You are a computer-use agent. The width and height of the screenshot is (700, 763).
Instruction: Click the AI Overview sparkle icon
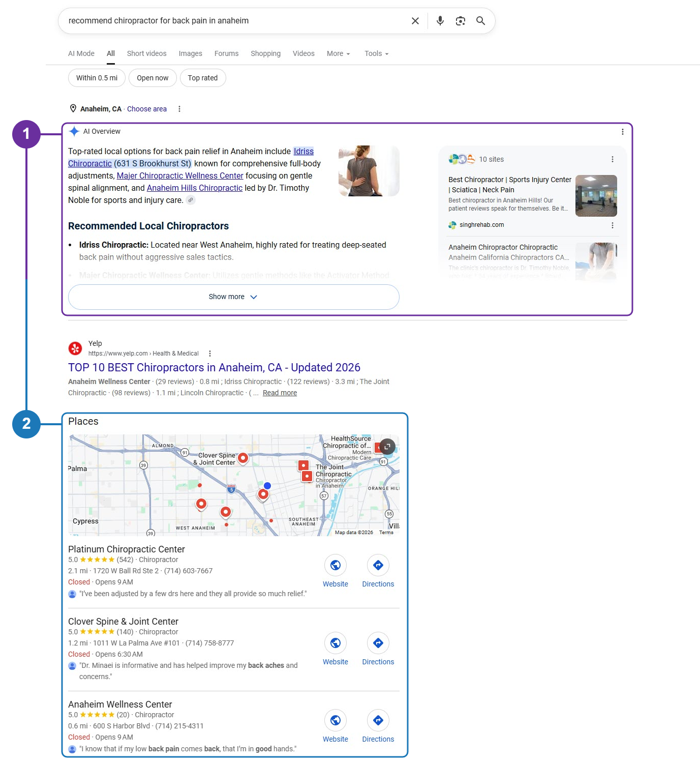(x=74, y=131)
